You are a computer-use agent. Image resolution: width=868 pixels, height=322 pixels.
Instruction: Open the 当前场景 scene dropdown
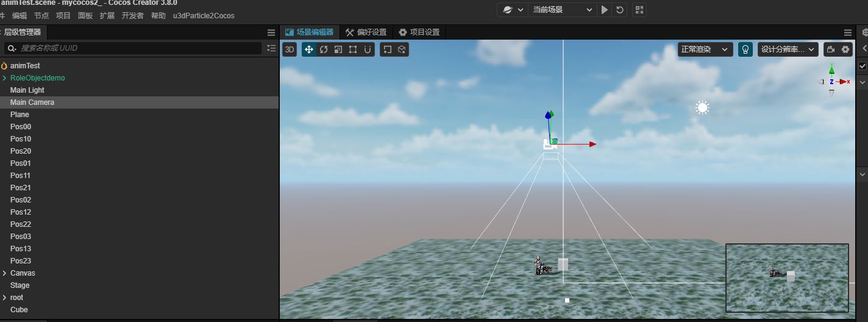pyautogui.click(x=562, y=10)
